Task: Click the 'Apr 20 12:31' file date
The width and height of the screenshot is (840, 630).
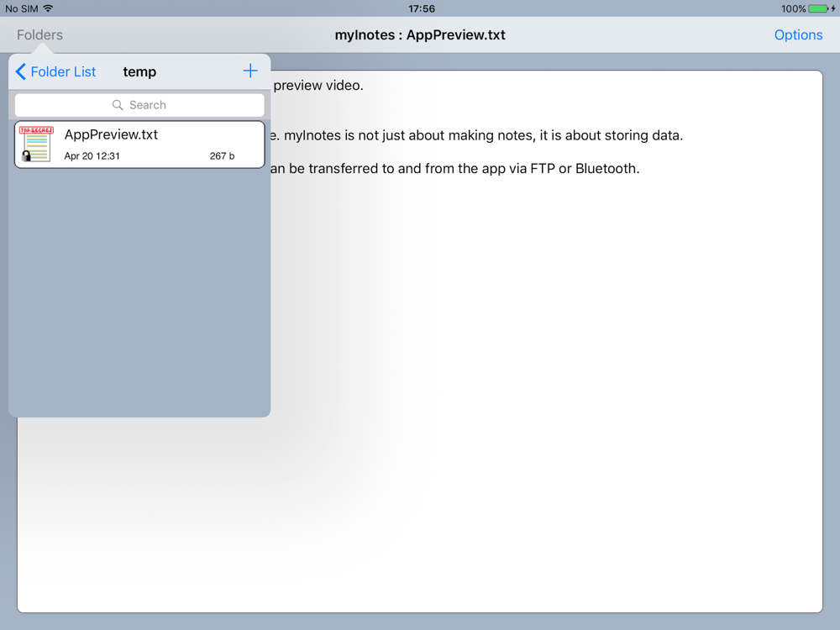Action: [92, 156]
